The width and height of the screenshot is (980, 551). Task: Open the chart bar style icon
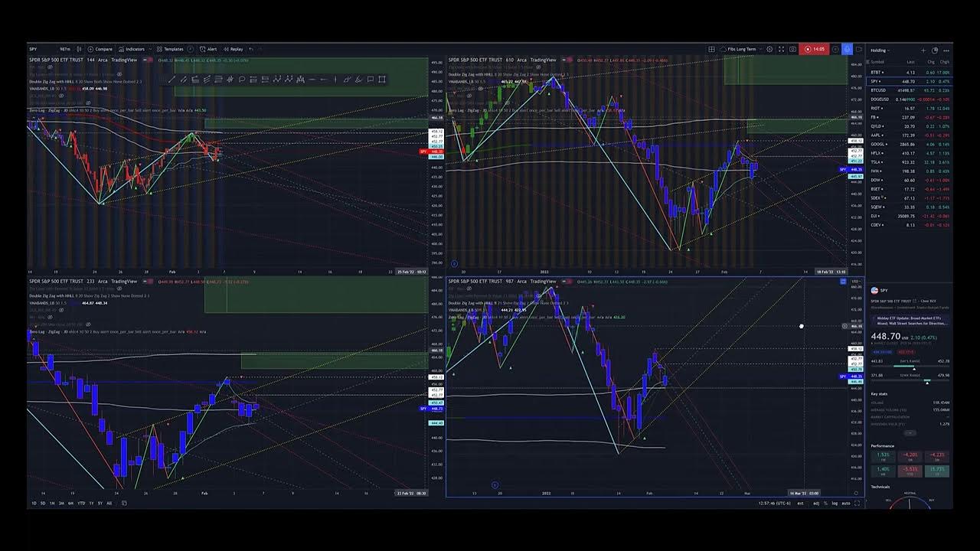click(79, 49)
